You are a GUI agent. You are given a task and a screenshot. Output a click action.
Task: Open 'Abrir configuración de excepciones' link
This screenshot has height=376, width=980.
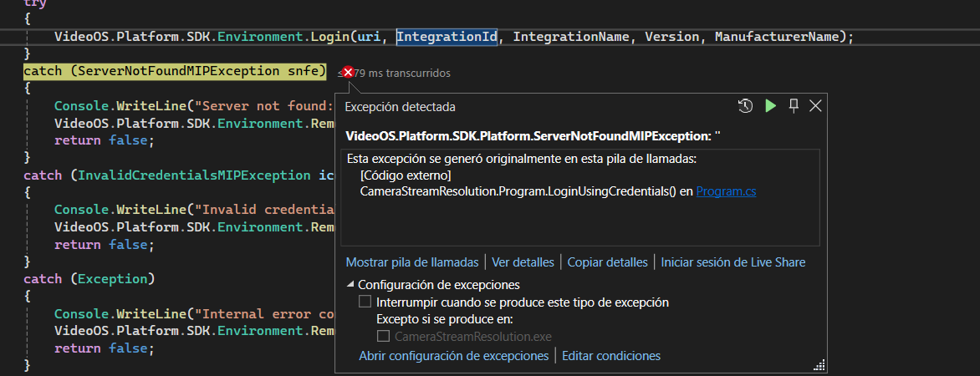pyautogui.click(x=453, y=356)
